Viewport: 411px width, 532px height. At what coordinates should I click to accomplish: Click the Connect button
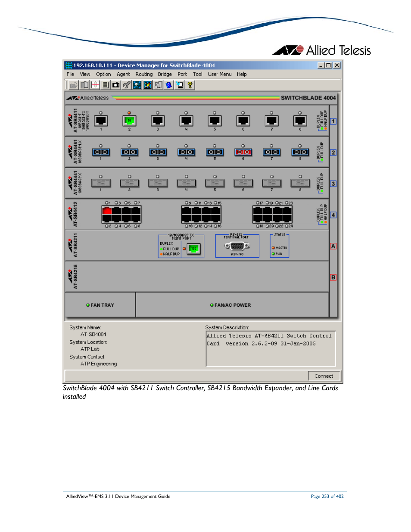324,376
